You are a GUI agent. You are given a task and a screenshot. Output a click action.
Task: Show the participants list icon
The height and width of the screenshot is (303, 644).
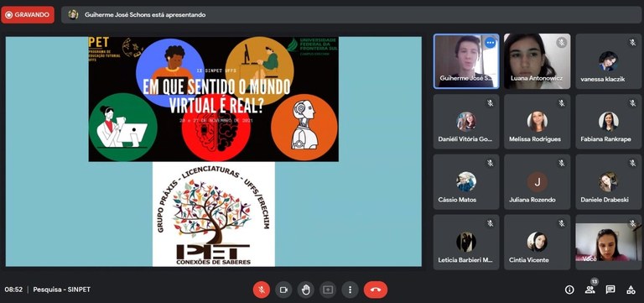tap(589, 290)
